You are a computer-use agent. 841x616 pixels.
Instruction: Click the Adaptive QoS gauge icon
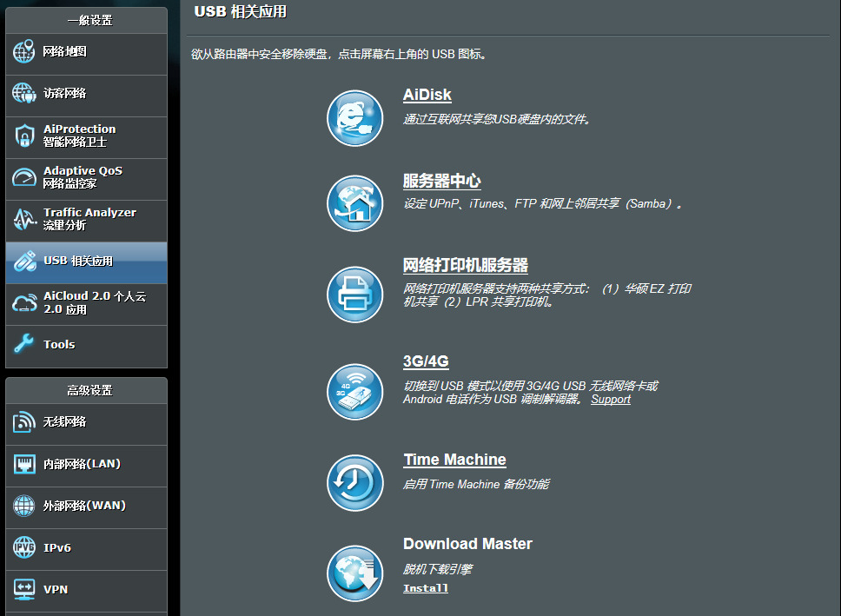tap(24, 177)
